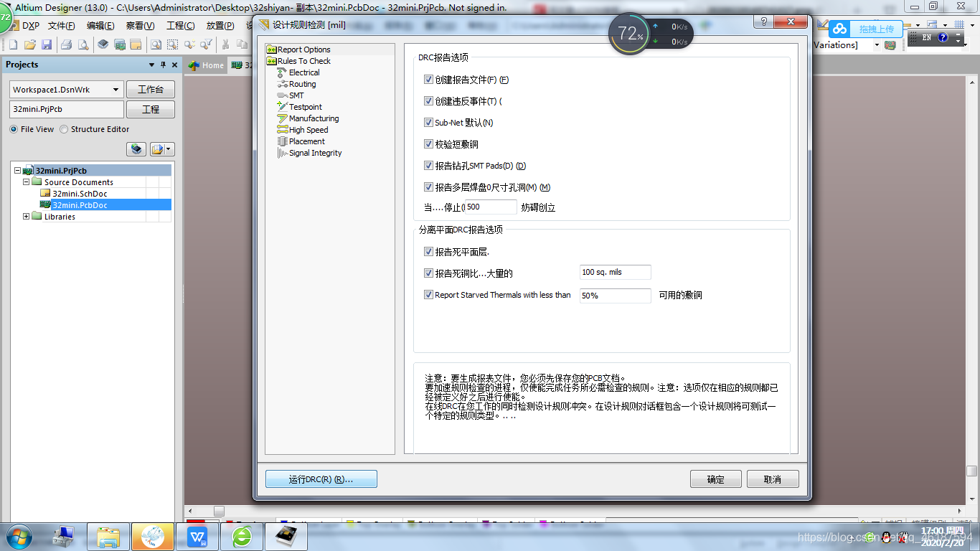Switch to the Home tab
Image resolution: width=980 pixels, height=551 pixels.
pyautogui.click(x=207, y=65)
